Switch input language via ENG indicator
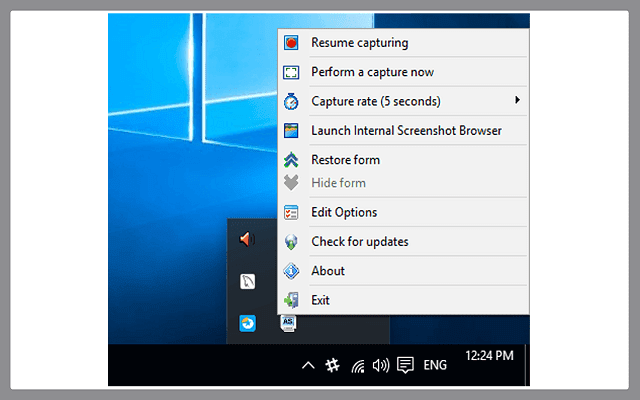The width and height of the screenshot is (640, 400). point(435,366)
